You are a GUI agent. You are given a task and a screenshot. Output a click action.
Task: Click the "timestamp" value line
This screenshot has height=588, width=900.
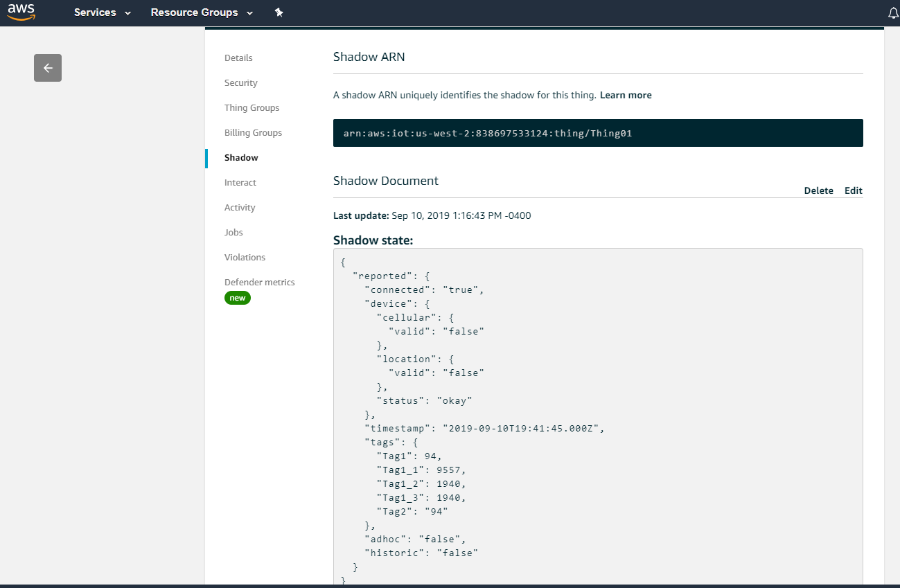point(485,429)
